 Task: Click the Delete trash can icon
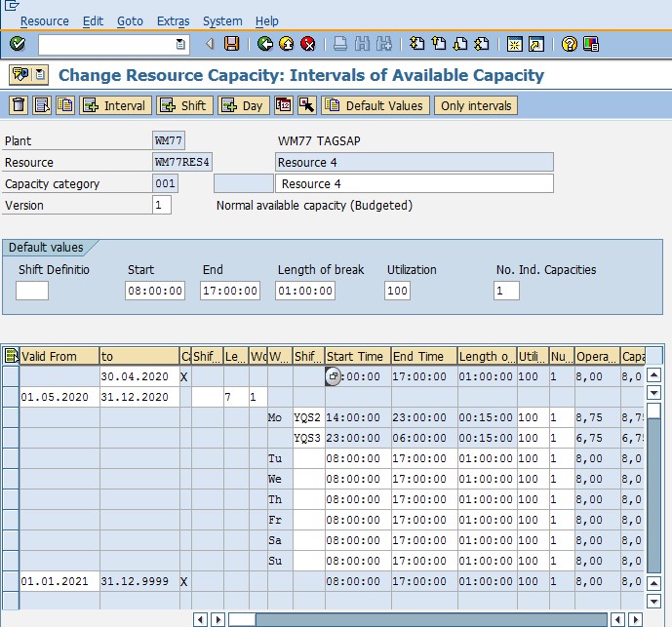pyautogui.click(x=19, y=105)
